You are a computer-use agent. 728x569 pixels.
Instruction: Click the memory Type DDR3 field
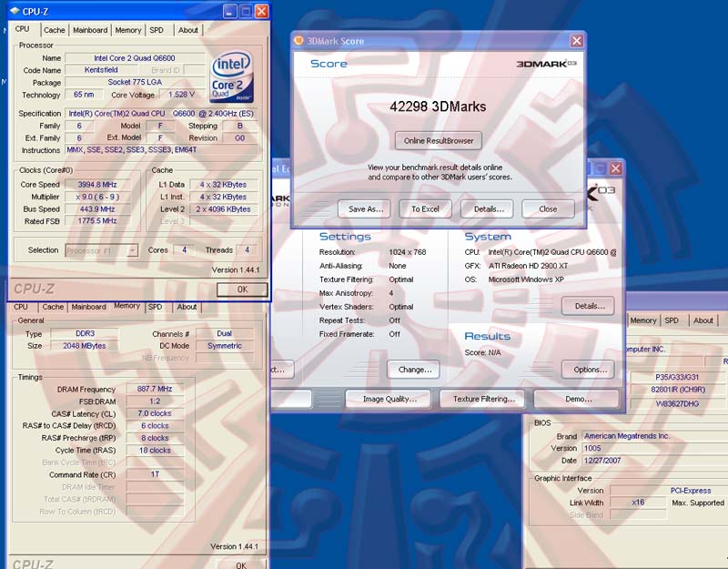click(x=85, y=333)
